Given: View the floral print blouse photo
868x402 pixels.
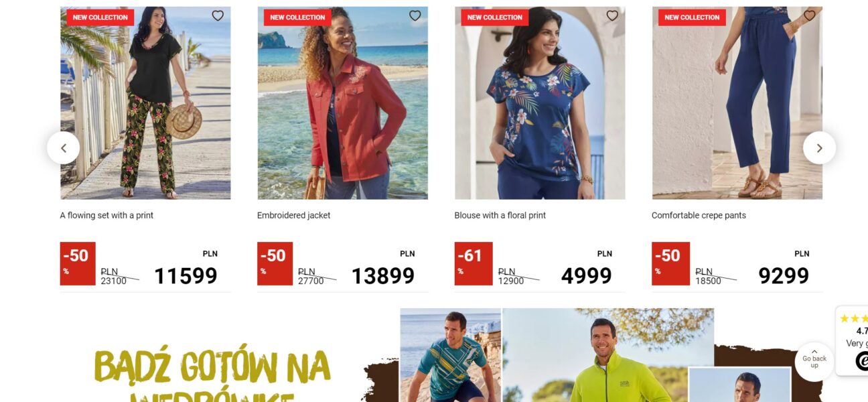Looking at the screenshot, I should coord(540,103).
